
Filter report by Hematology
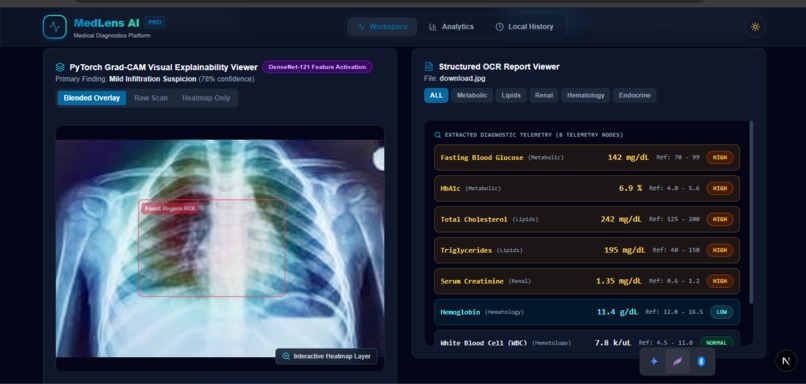pos(585,96)
